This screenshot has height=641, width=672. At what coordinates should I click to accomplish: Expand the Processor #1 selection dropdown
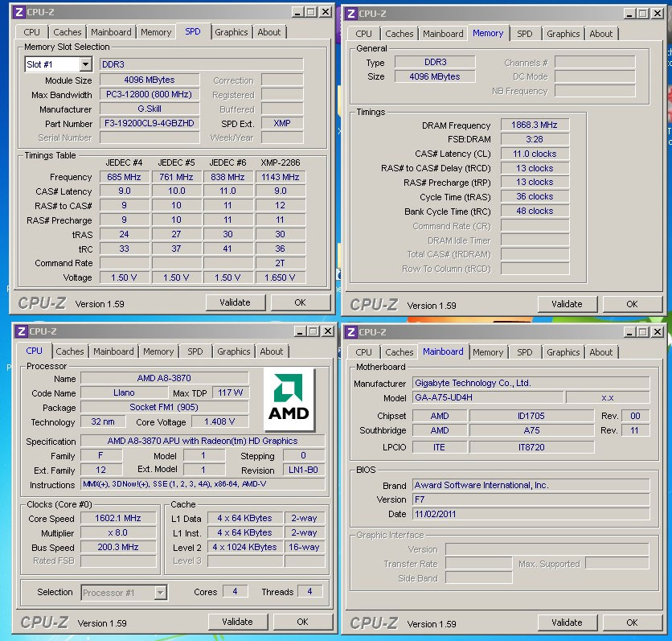[x=161, y=593]
